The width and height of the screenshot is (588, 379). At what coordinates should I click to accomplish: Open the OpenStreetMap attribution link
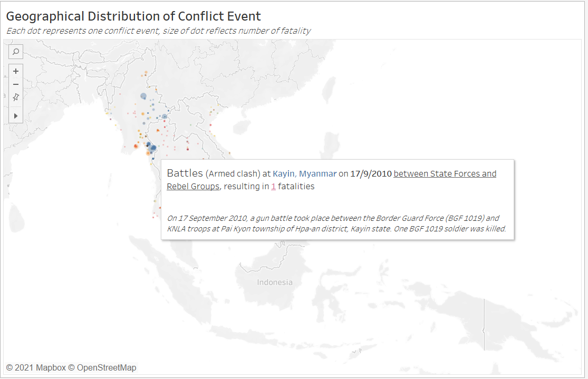coord(106,368)
